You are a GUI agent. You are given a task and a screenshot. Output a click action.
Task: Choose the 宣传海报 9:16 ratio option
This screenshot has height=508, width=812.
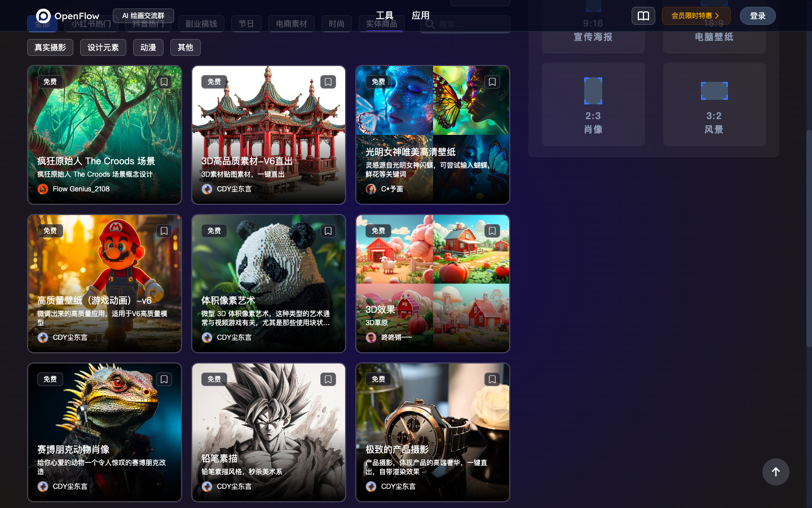[x=593, y=27]
